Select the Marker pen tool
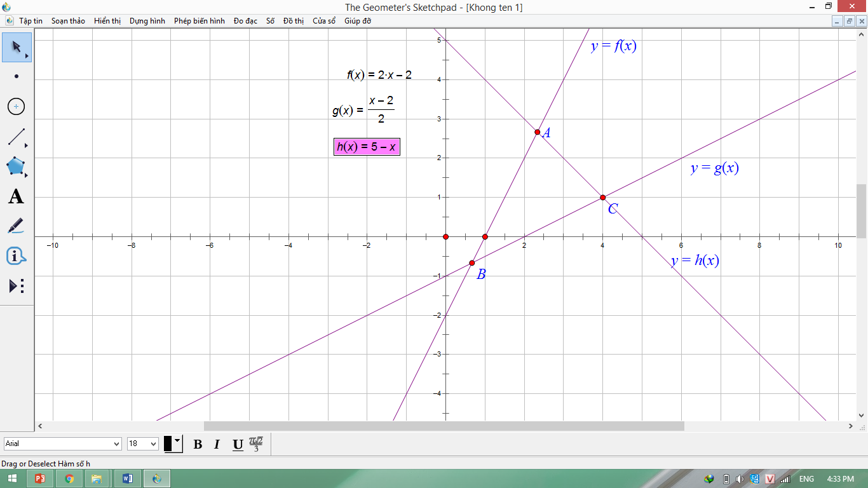Screen dimensions: 868x488 (17, 226)
